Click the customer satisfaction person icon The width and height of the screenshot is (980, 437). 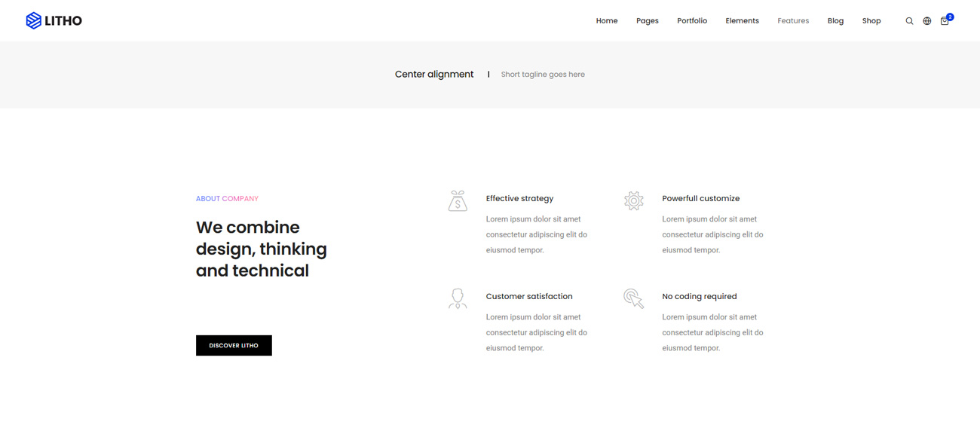click(458, 298)
